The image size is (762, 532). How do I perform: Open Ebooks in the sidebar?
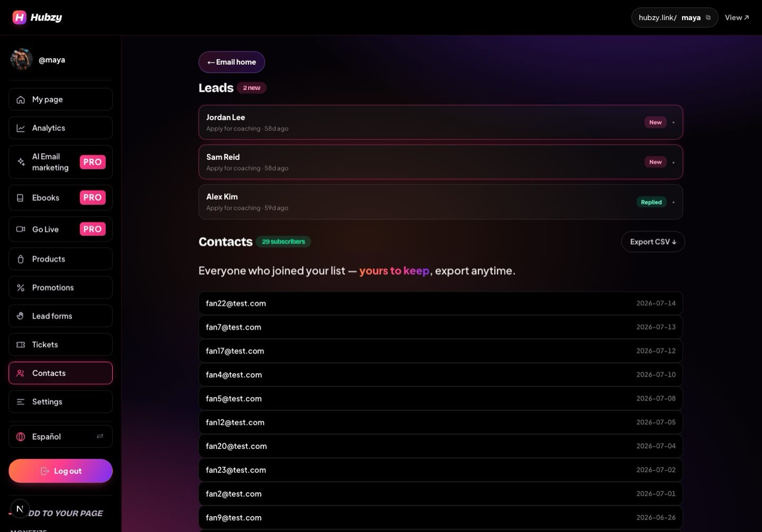[60, 197]
